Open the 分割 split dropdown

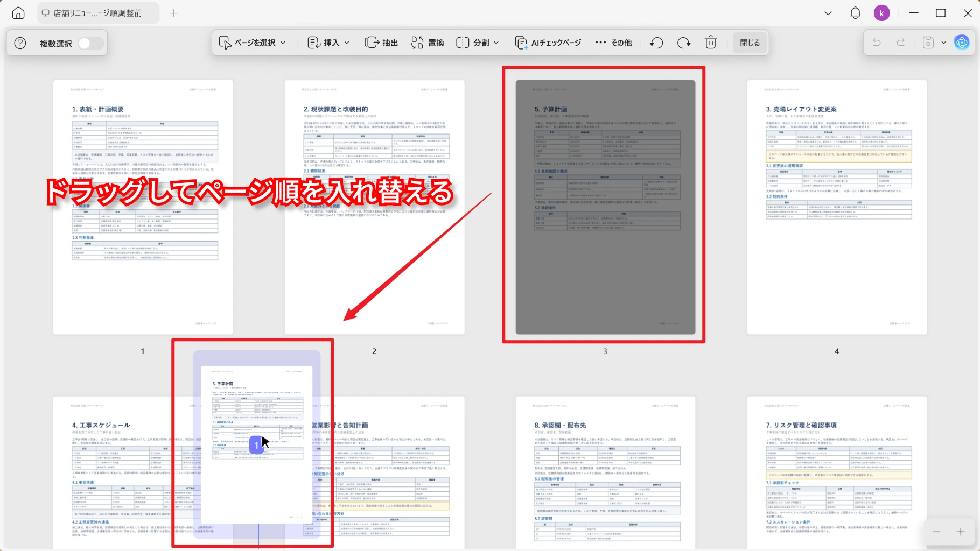point(478,43)
